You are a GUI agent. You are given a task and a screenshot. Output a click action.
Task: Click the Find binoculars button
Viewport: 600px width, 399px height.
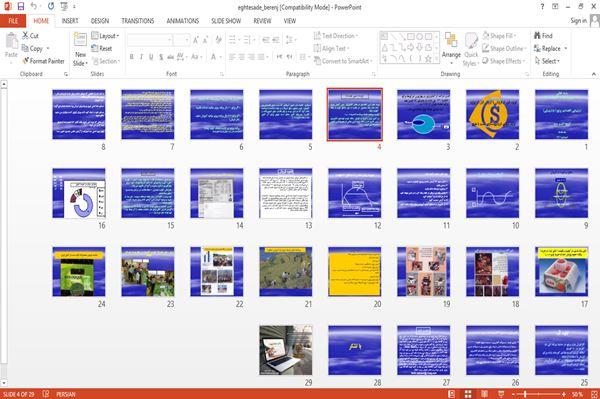543,36
